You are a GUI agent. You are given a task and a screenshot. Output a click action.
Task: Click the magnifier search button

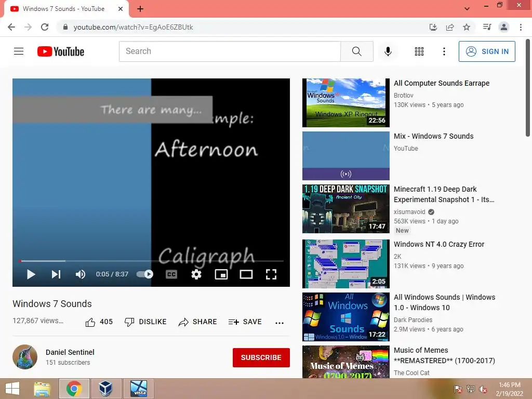tap(356, 51)
